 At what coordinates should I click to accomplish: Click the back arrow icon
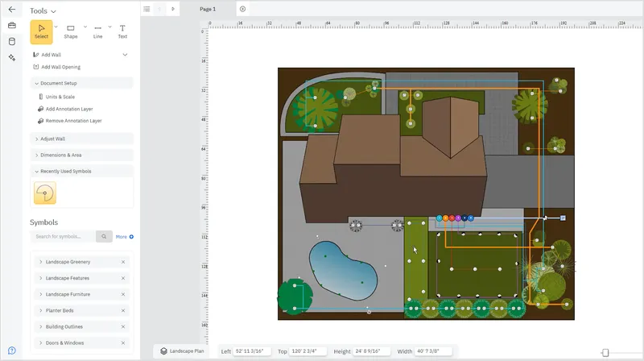[x=12, y=9]
